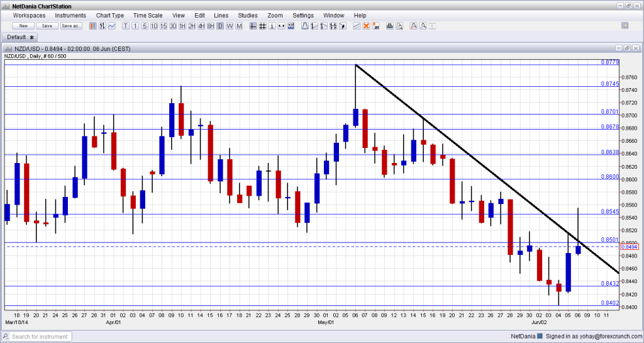Click the print chart icon
644x343 pixels.
[x=389, y=26]
